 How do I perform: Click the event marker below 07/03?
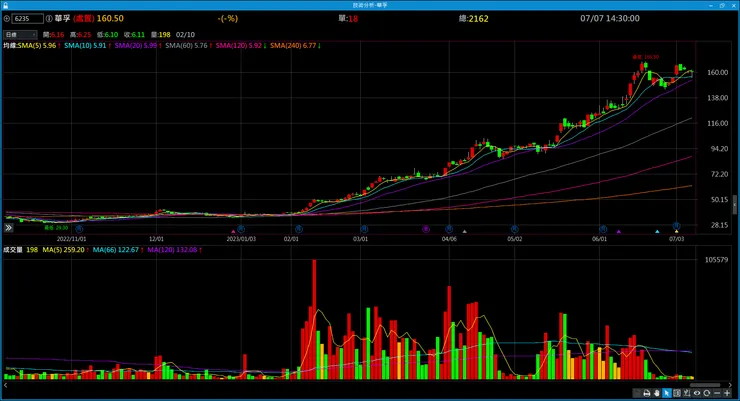click(676, 226)
